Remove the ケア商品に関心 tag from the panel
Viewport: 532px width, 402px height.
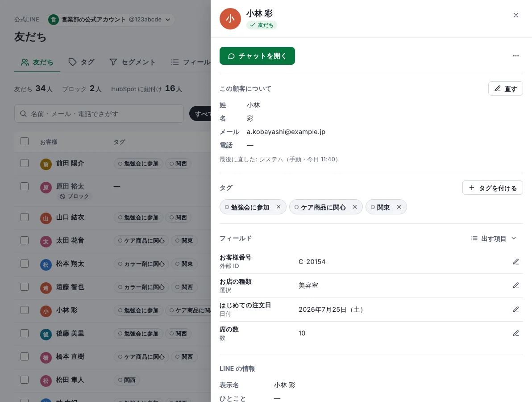[x=354, y=207]
